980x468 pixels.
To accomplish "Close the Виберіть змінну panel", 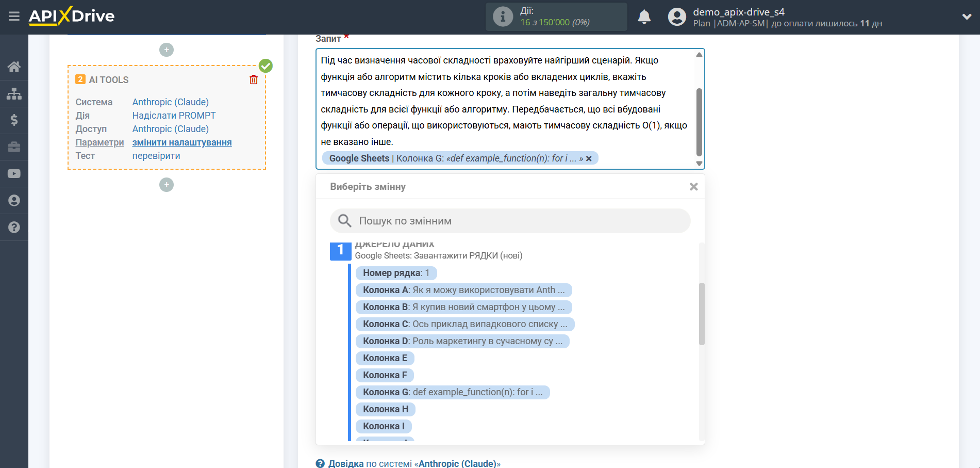I will (x=693, y=187).
